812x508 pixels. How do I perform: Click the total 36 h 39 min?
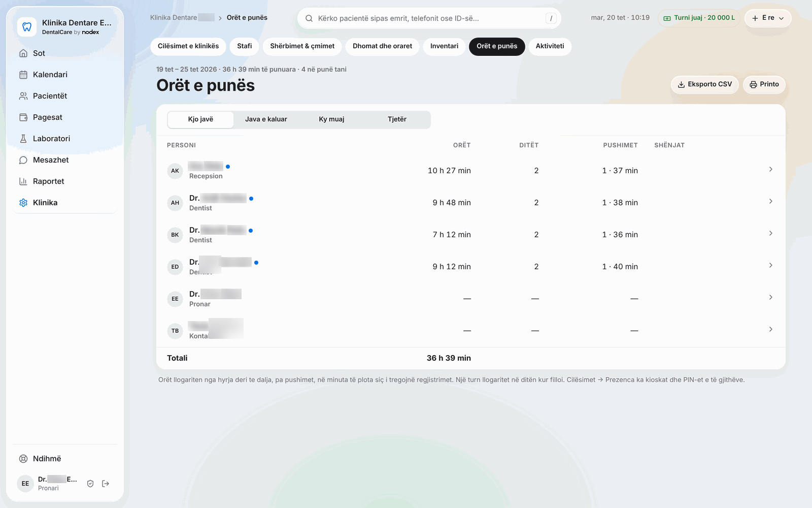point(449,358)
